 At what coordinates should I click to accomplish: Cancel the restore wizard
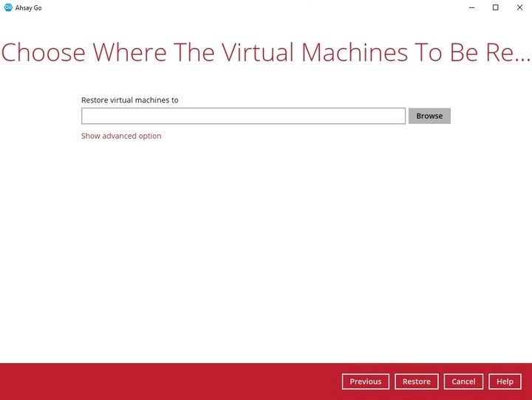tap(463, 382)
